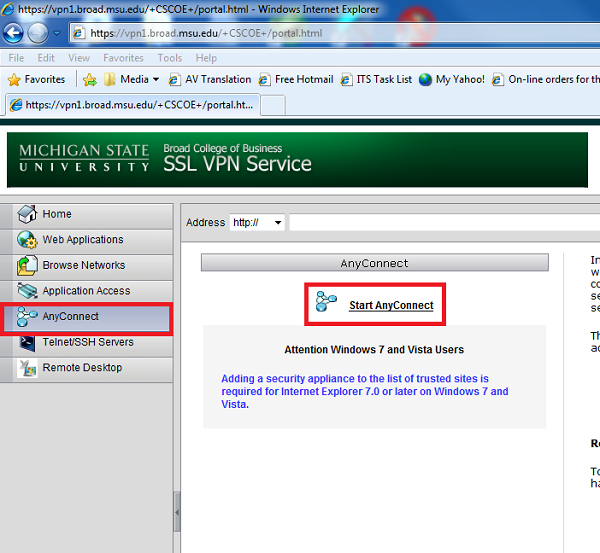Click the Free Hotmail page icon
The width and height of the screenshot is (600, 553).
click(264, 80)
